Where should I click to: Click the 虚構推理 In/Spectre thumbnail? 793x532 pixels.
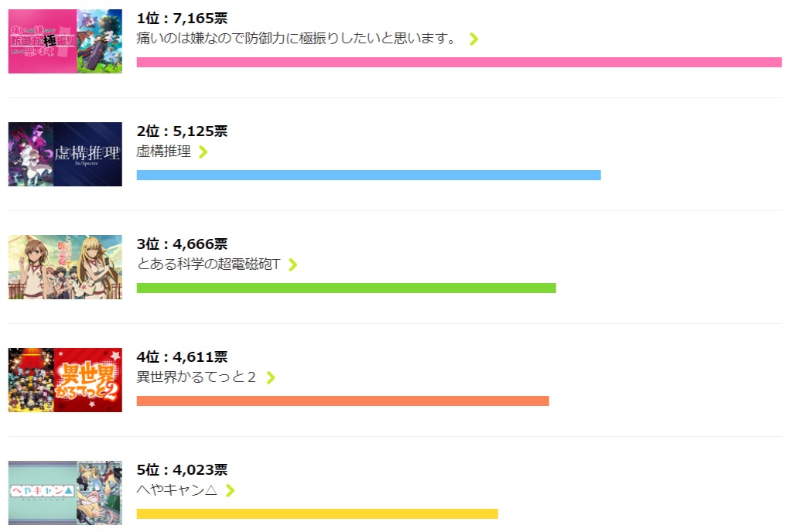tap(65, 154)
